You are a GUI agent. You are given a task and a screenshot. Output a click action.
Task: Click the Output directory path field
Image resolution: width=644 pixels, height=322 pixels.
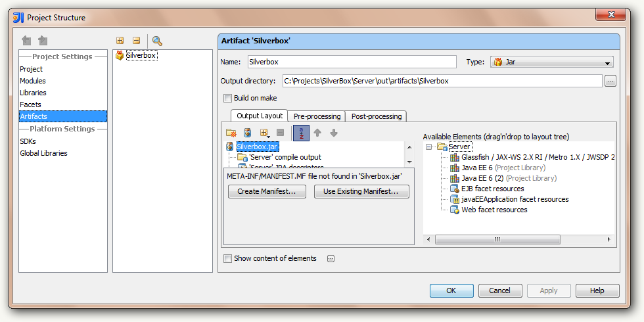click(442, 81)
